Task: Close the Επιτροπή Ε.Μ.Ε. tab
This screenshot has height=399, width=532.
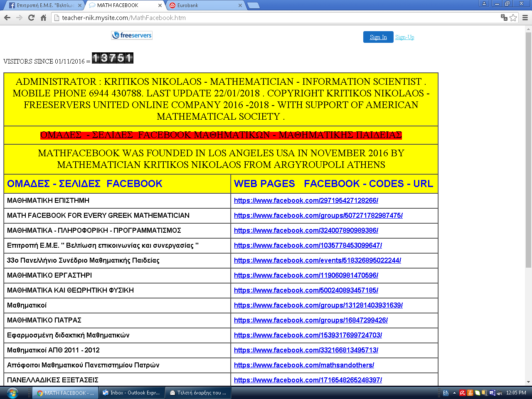Action: point(80,5)
